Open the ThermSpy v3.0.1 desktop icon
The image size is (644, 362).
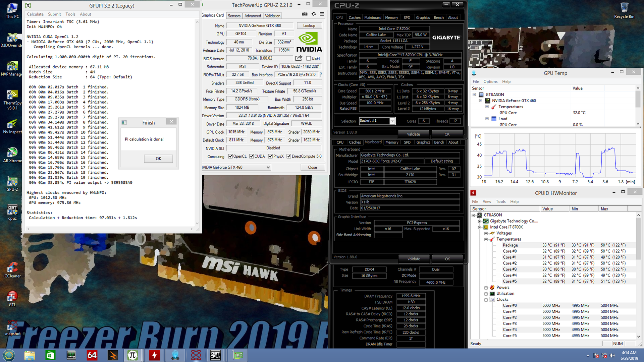click(x=12, y=100)
